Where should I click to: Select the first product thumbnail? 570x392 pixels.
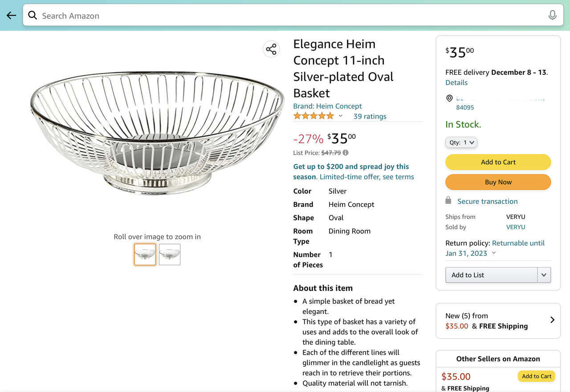145,255
